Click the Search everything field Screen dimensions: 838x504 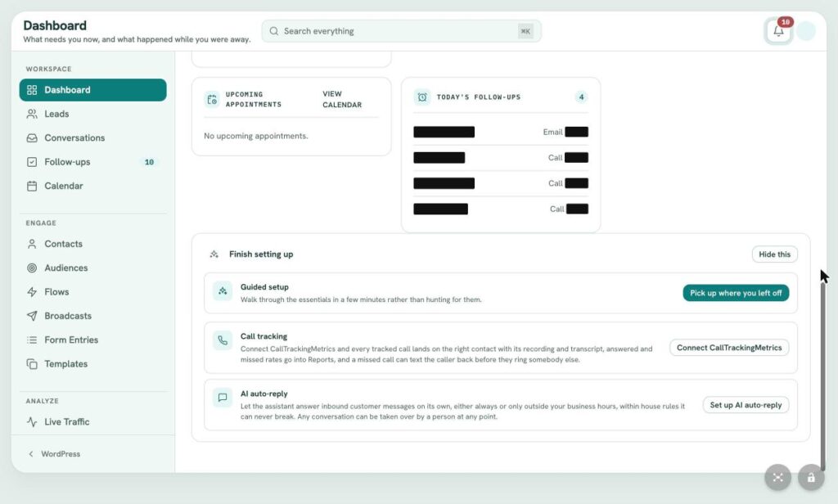click(401, 31)
